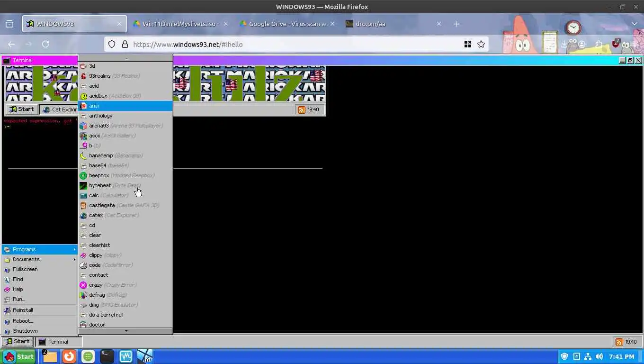Click the network icon in system tray
644x364 pixels.
(x=588, y=356)
